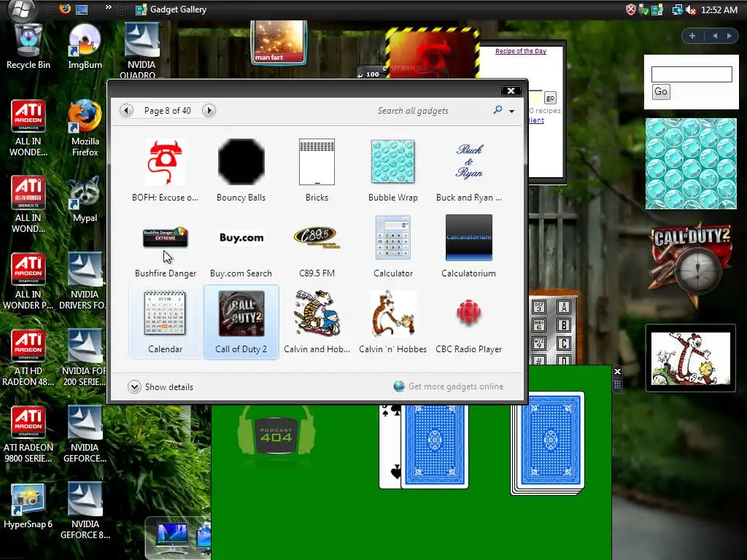Click the security alert tray icon
The width and height of the screenshot is (747, 560).
[x=631, y=9]
